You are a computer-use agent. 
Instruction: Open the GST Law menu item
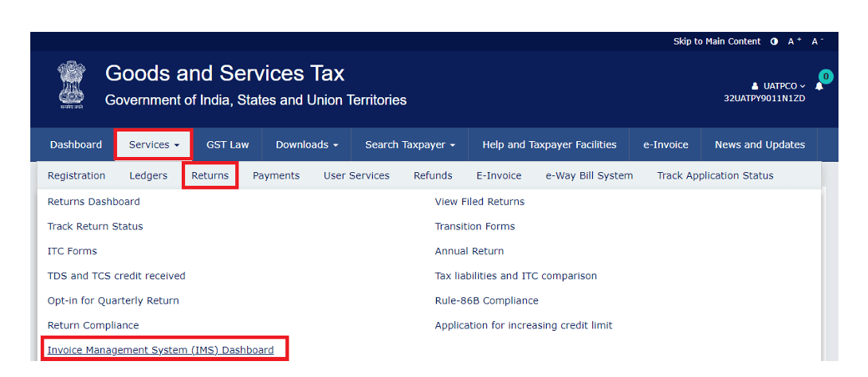[227, 144]
